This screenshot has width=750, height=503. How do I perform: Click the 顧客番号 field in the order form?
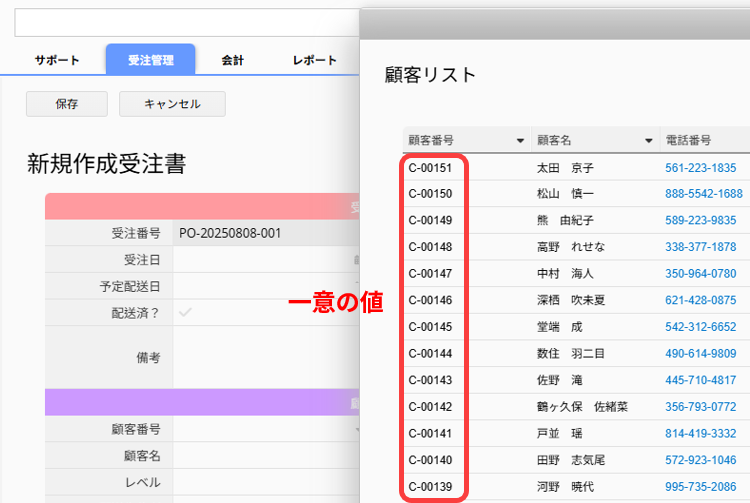tap(265, 429)
